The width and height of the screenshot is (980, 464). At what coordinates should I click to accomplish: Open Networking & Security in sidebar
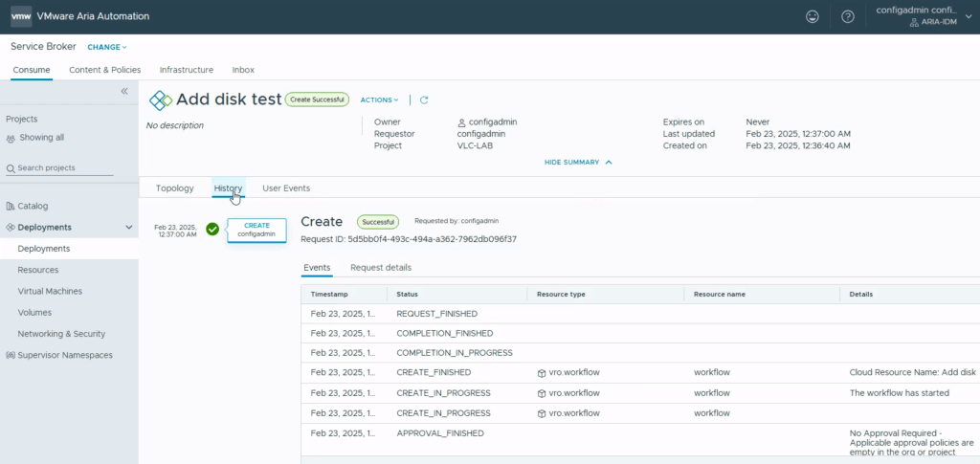point(61,334)
